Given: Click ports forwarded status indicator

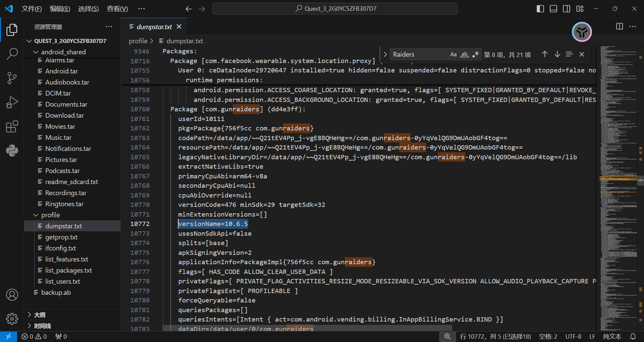Looking at the screenshot, I should coord(61,336).
